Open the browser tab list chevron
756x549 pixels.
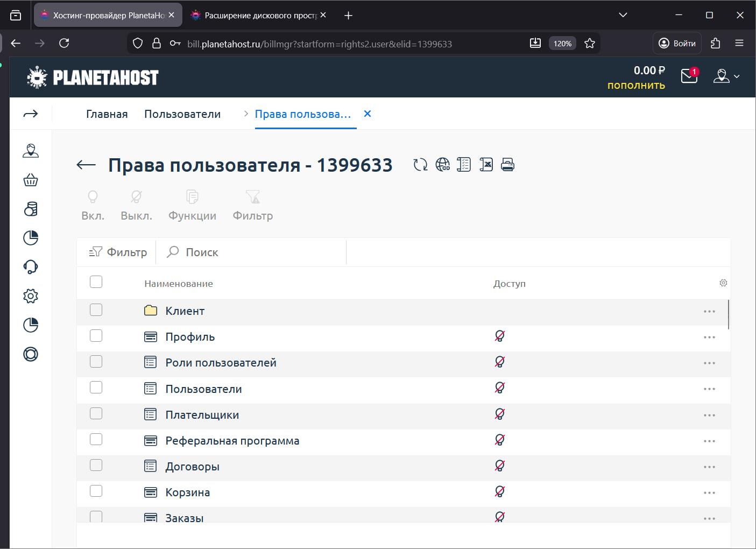[x=623, y=15]
